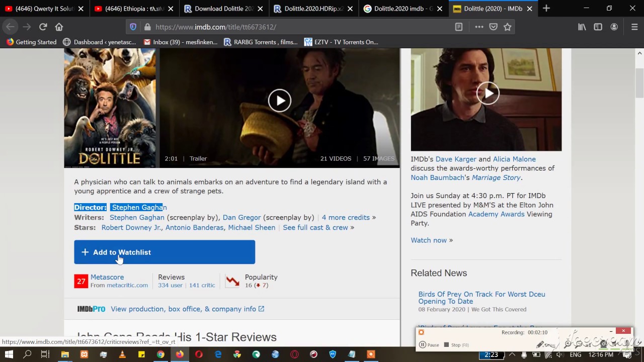Switch to Qwerty It Solutions YouTube tab

coord(39,9)
